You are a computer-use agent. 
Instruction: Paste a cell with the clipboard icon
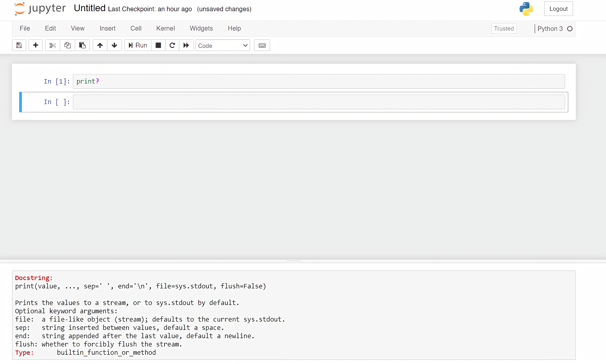tap(82, 45)
